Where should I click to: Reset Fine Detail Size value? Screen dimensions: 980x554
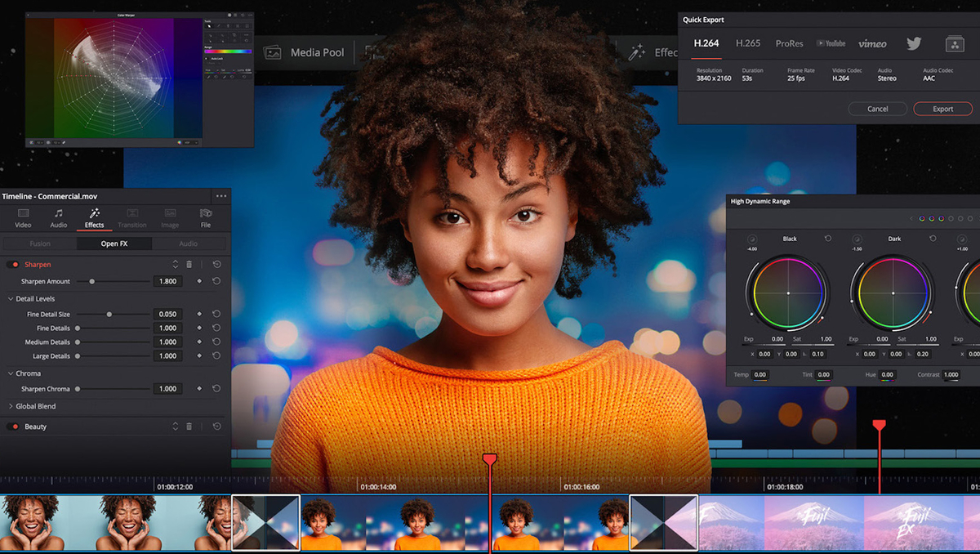216,314
